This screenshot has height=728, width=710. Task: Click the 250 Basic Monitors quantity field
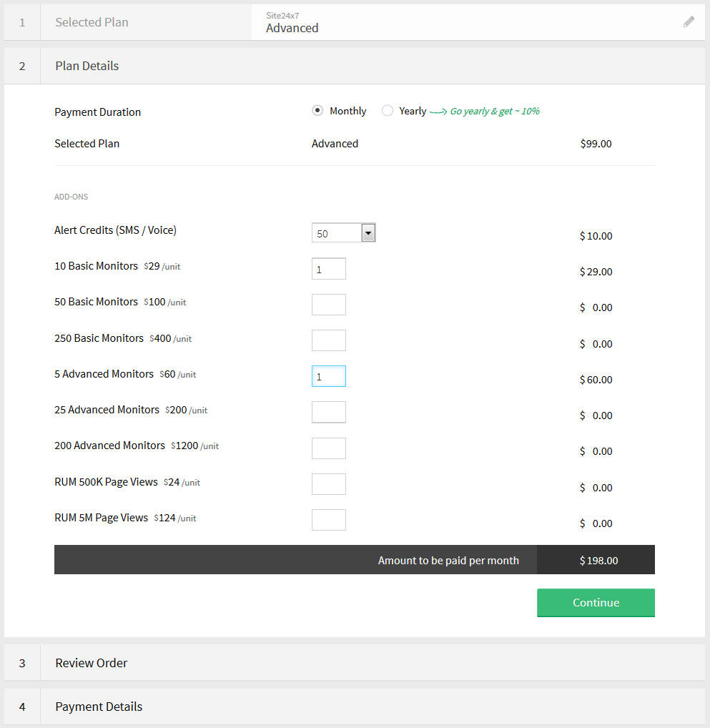[x=329, y=340]
